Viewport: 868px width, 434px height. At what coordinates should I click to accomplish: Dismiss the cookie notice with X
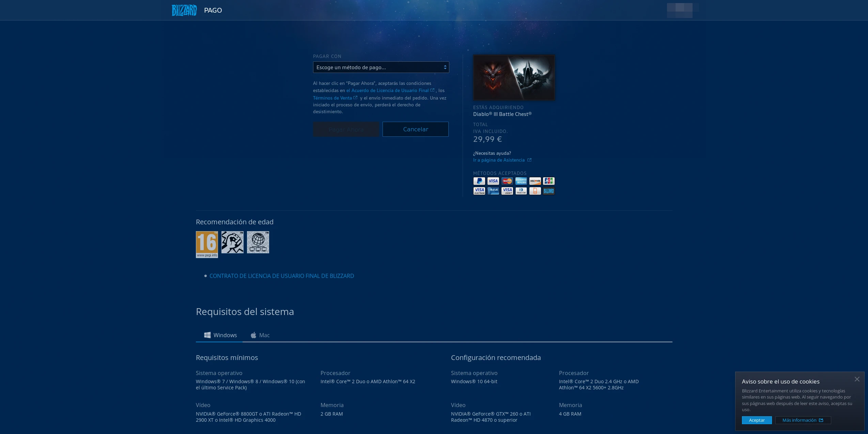coord(857,379)
